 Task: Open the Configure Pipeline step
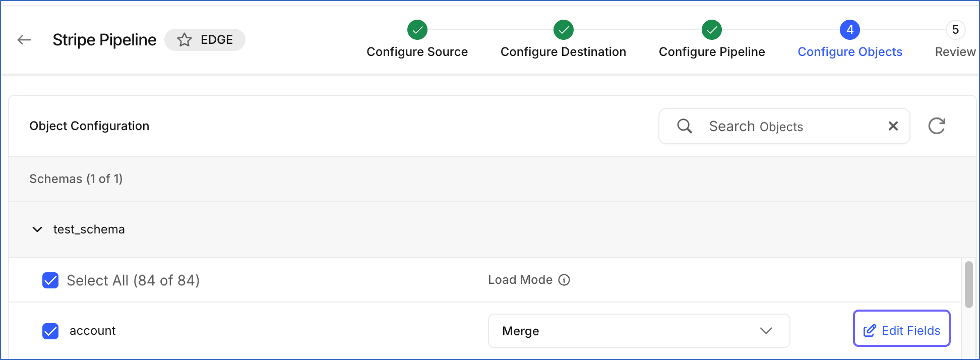pos(712,52)
